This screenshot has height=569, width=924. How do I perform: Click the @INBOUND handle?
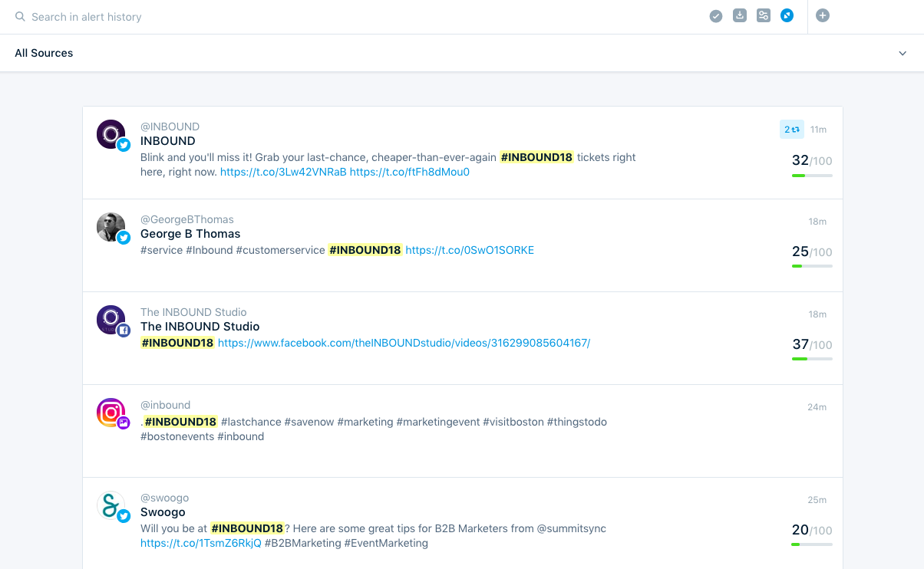tap(170, 127)
